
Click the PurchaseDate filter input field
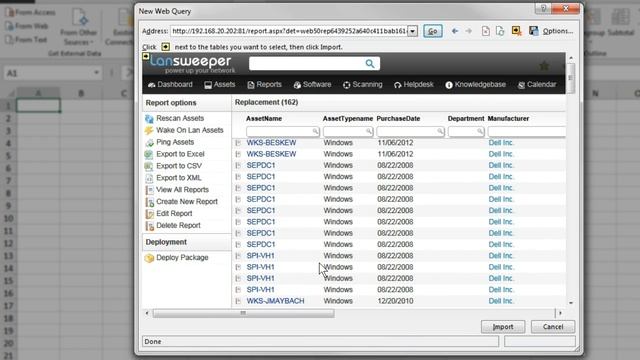click(x=410, y=131)
